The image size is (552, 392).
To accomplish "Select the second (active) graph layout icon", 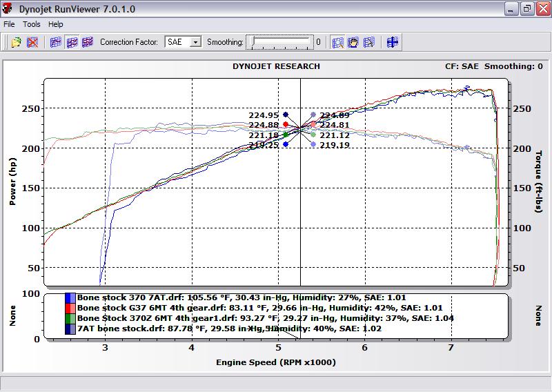I will tap(72, 42).
